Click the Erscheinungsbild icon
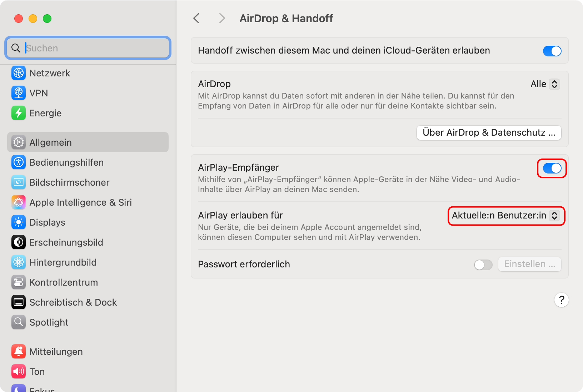Image resolution: width=583 pixels, height=392 pixels. coord(19,242)
